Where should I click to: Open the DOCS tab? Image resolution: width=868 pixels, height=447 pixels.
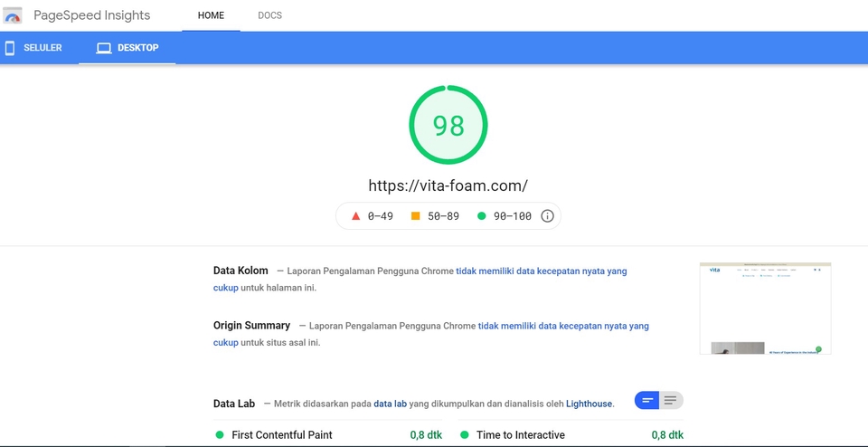point(270,15)
